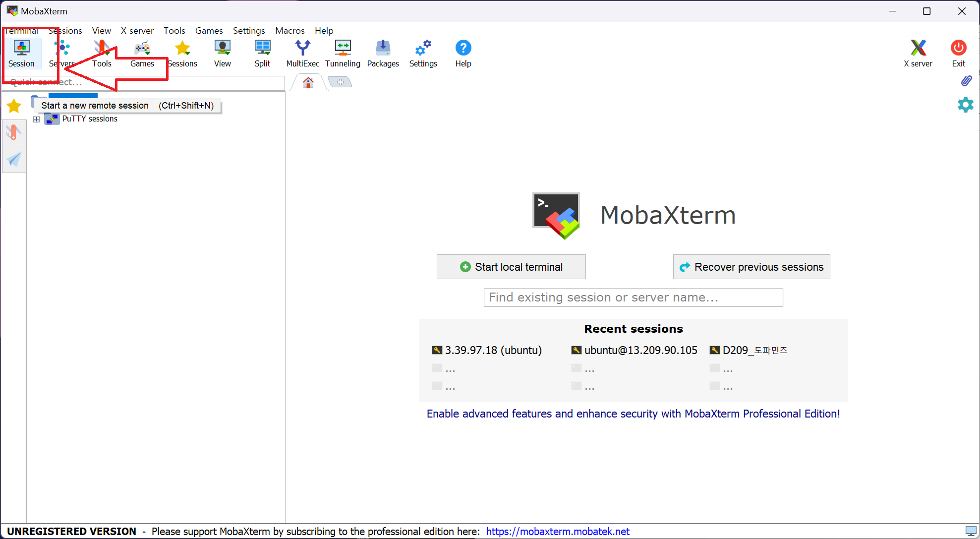Click the Find existing session search field
The image size is (980, 539).
[x=633, y=298]
